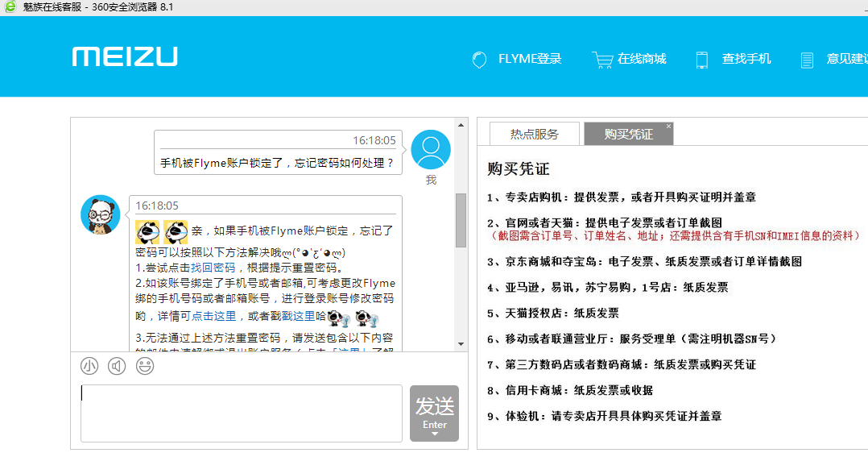Open 找回密码 password recovery link
The image size is (868, 457).
point(213,268)
